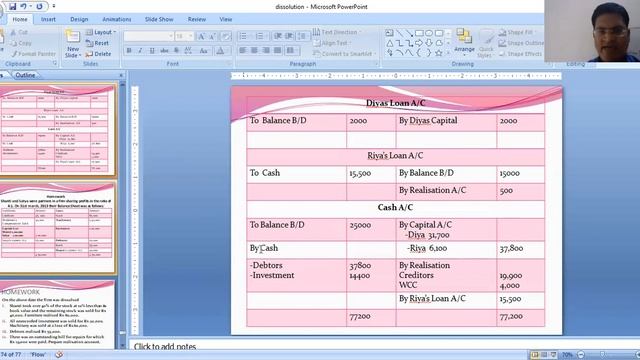The width and height of the screenshot is (640, 360).
Task: Select the Right Arrow shape
Action: click(x=419, y=43)
